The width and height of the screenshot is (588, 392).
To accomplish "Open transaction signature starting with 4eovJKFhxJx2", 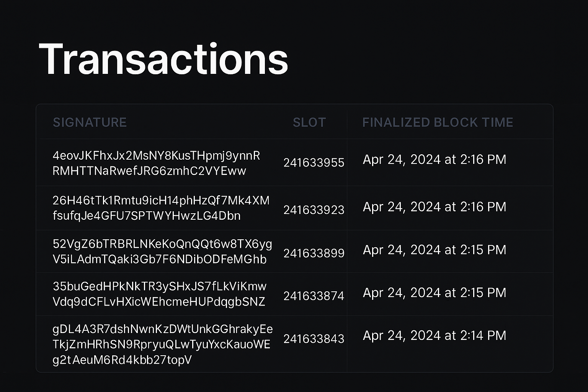I will coord(156,156).
